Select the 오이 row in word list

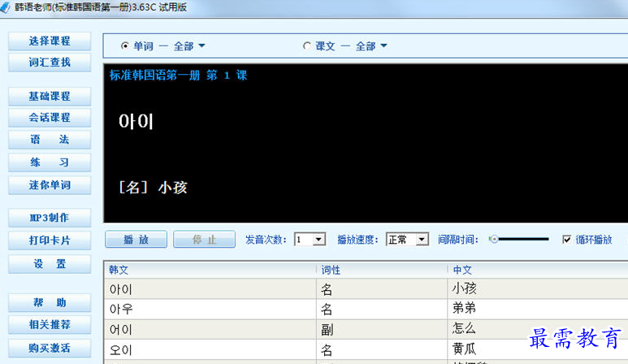366,349
